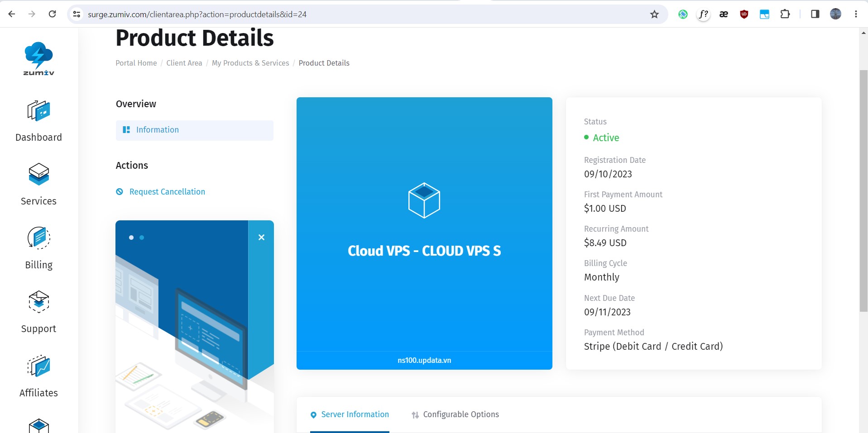Click the Product Details page heading

pyautogui.click(x=195, y=38)
